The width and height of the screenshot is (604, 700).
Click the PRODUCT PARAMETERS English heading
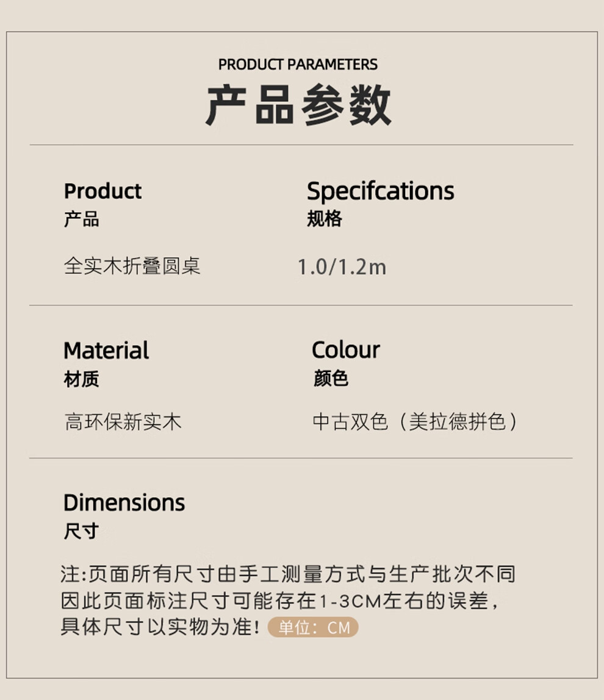(298, 65)
